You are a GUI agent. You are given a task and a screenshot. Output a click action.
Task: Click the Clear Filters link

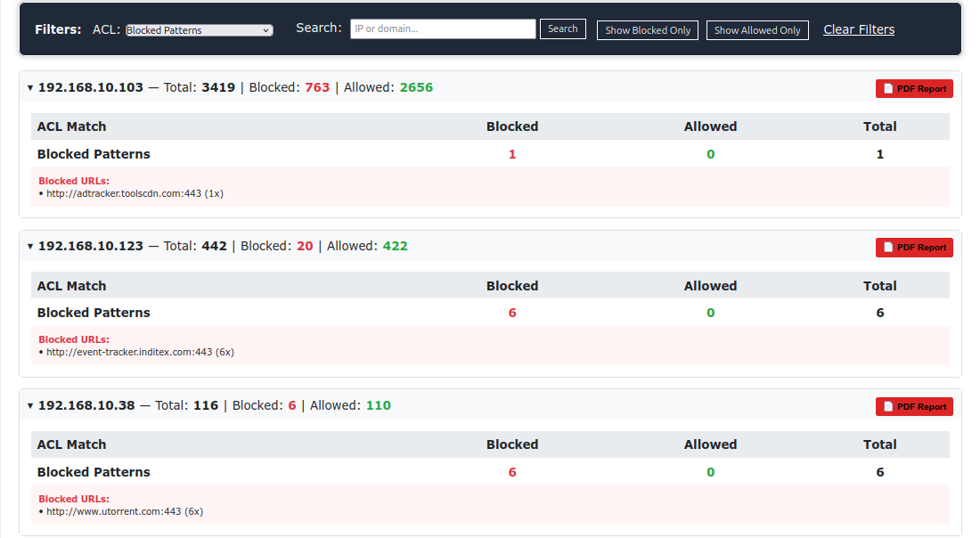(x=859, y=29)
